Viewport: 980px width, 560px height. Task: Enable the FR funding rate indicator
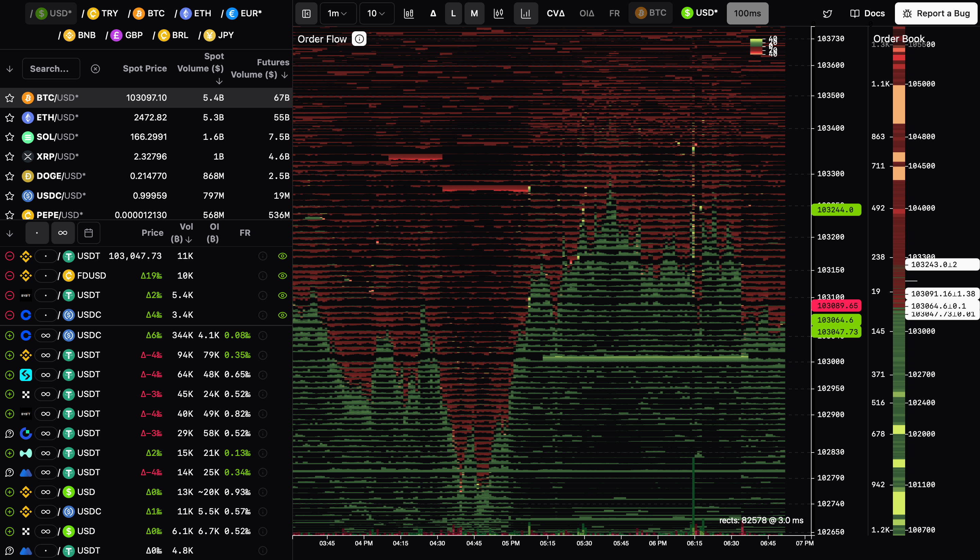tap(615, 14)
